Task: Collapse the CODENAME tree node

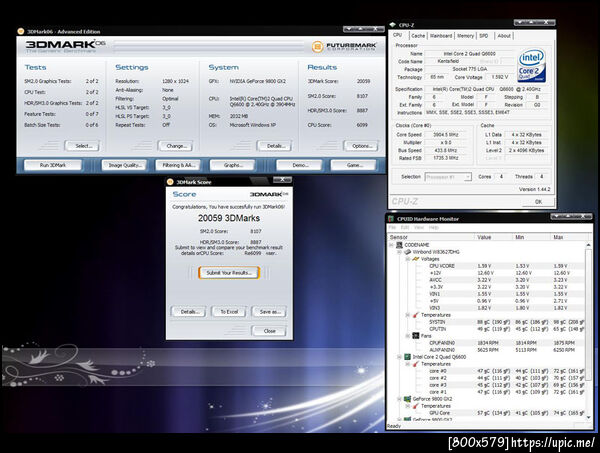Action: [391, 245]
